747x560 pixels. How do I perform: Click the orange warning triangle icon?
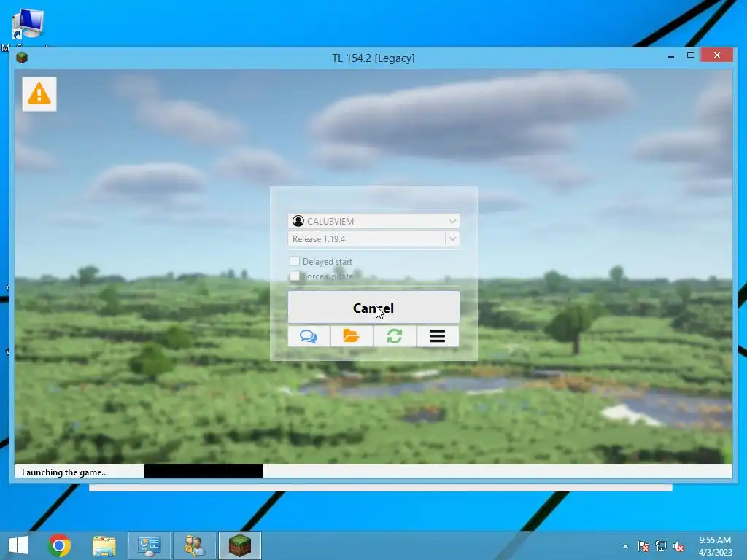pos(39,94)
